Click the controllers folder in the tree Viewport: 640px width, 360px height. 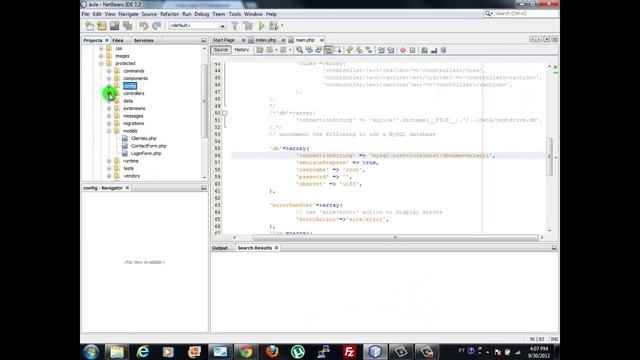(x=133, y=93)
